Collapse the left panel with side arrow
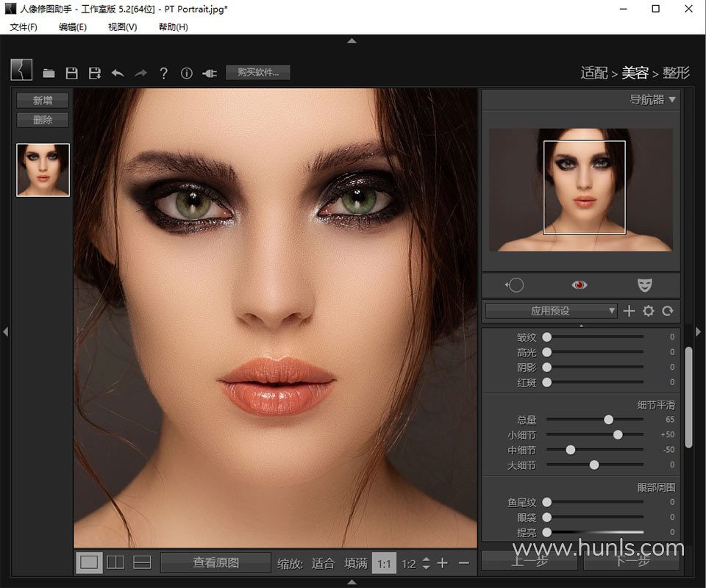 [5, 332]
